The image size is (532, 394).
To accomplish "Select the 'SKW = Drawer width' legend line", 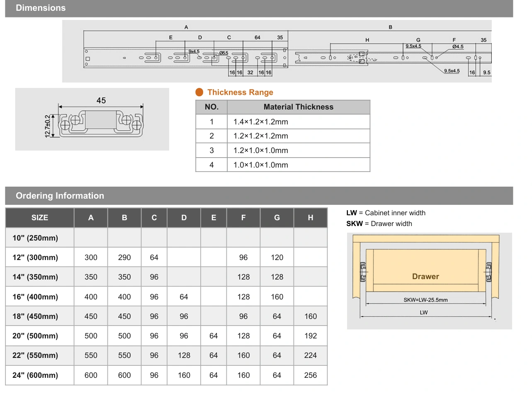I will 379,224.
